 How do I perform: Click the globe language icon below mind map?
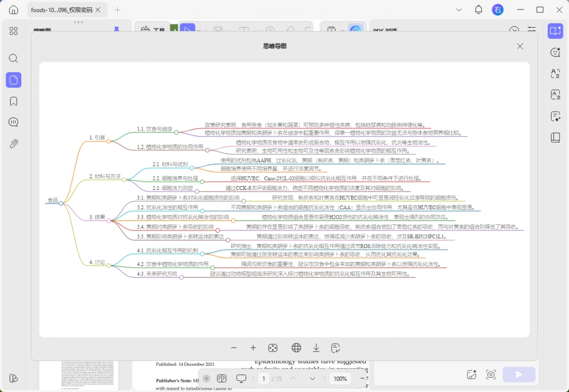(x=296, y=348)
